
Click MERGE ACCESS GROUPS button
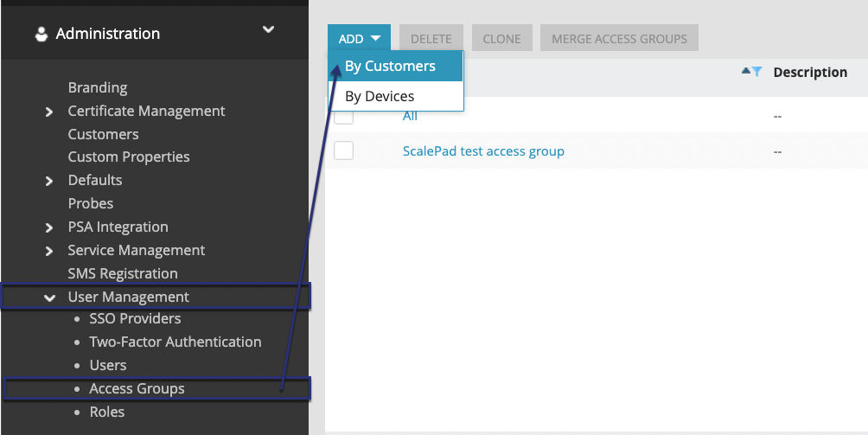(x=619, y=38)
